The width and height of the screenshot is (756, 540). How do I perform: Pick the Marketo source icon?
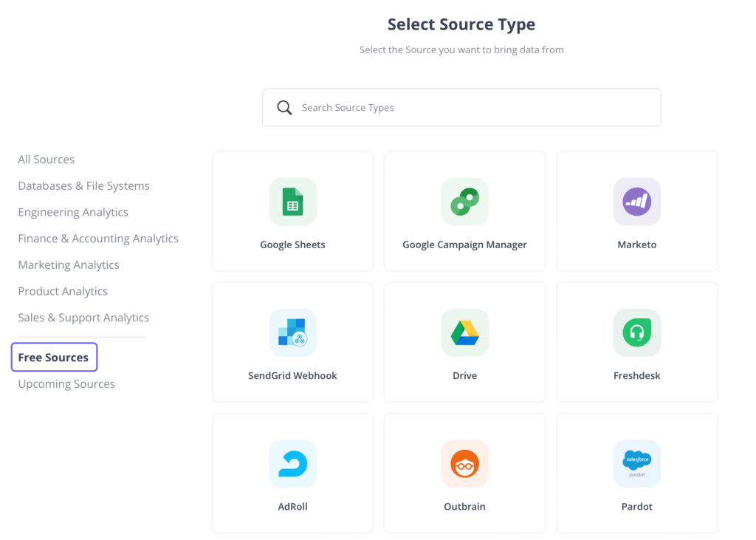[636, 202]
